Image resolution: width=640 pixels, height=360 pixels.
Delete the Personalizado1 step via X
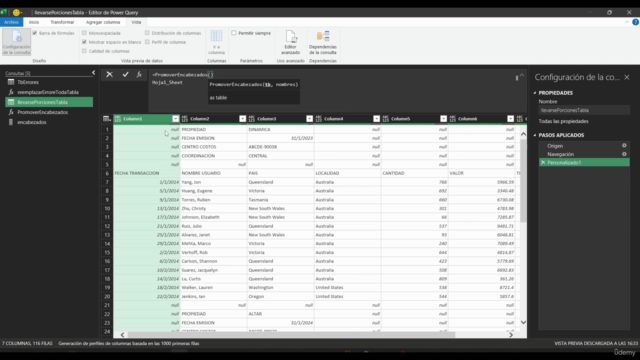coord(543,162)
